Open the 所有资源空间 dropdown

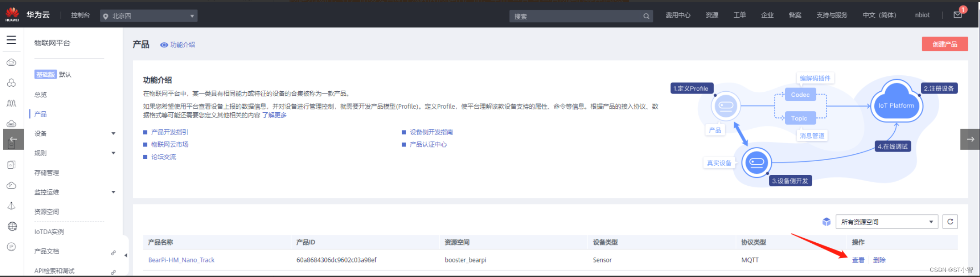[x=887, y=222]
